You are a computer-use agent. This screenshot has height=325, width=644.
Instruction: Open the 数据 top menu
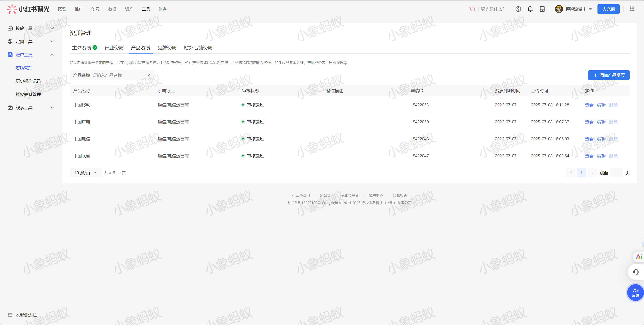112,9
